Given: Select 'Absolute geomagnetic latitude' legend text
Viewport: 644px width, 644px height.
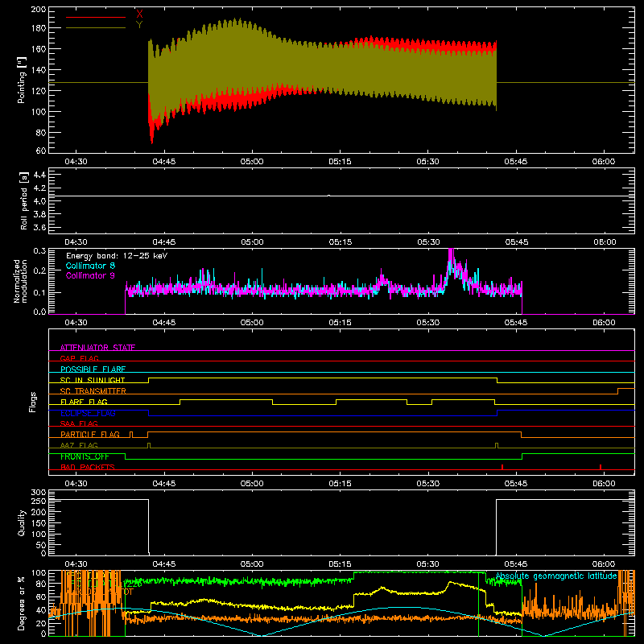Looking at the screenshot, I should (x=556, y=576).
